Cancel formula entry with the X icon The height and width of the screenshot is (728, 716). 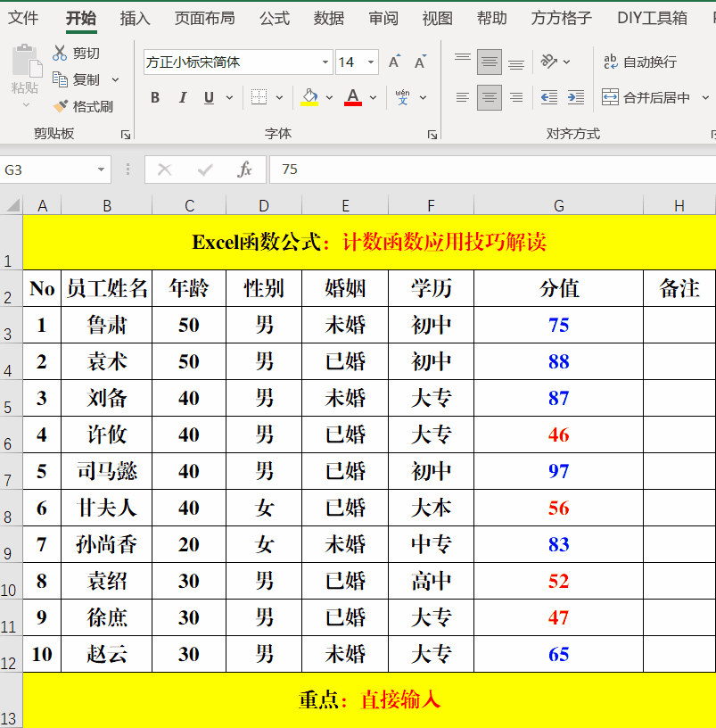point(164,170)
